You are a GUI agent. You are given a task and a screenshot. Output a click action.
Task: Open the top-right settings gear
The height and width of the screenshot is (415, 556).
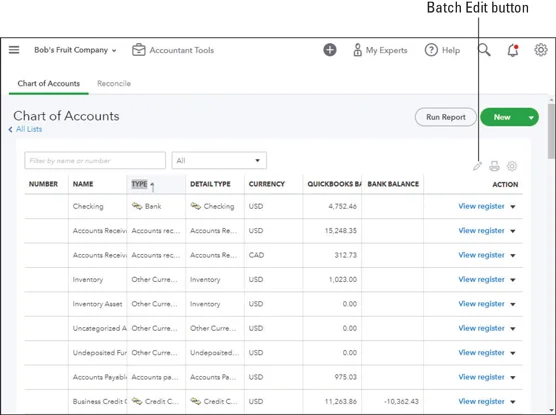click(x=541, y=50)
